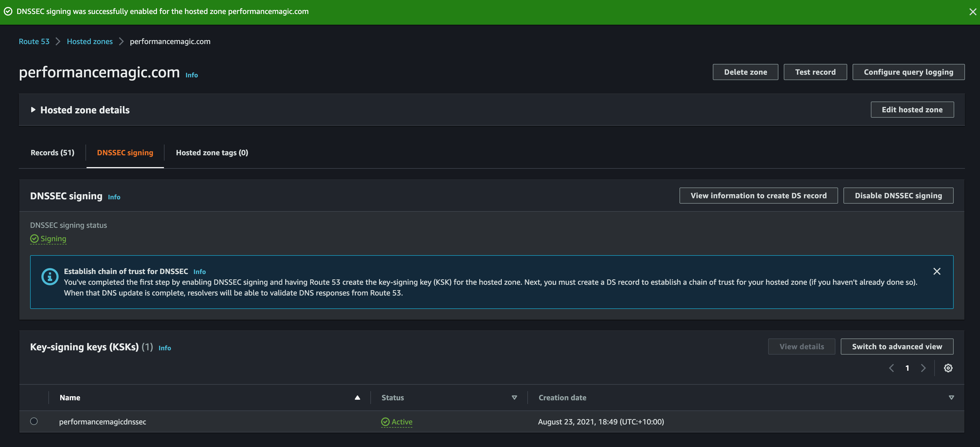Click the Active status icon for the key
Viewport: 980px width, 447px height.
[385, 422]
